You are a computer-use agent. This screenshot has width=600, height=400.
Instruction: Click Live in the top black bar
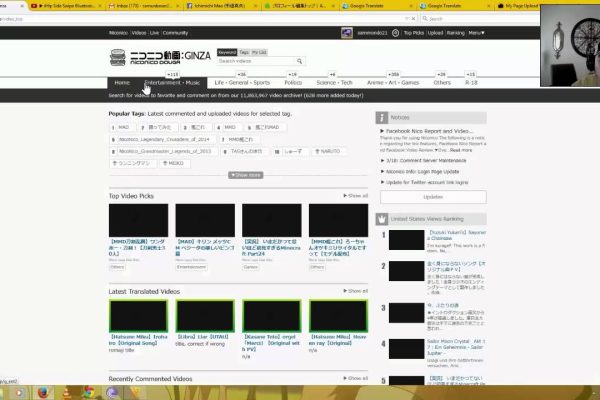pos(154,33)
